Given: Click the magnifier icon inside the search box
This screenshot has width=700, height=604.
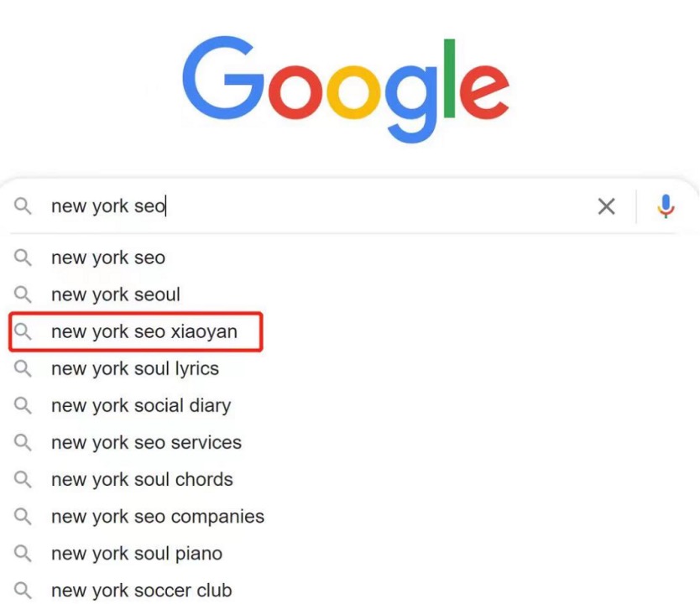Looking at the screenshot, I should [x=23, y=206].
